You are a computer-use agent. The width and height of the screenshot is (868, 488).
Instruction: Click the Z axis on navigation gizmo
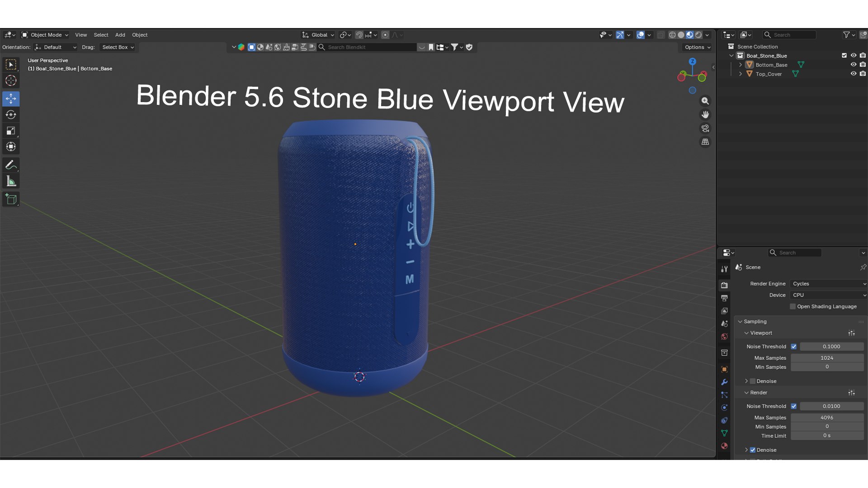[692, 61]
